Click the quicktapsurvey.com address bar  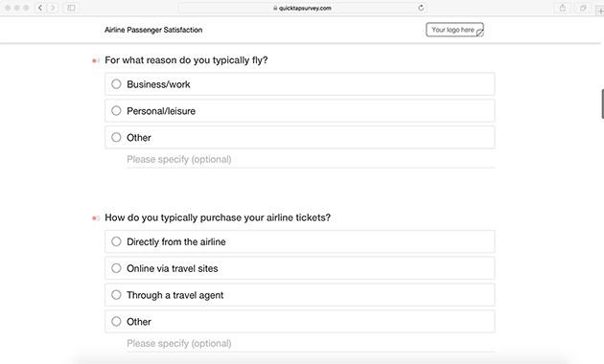pos(302,8)
